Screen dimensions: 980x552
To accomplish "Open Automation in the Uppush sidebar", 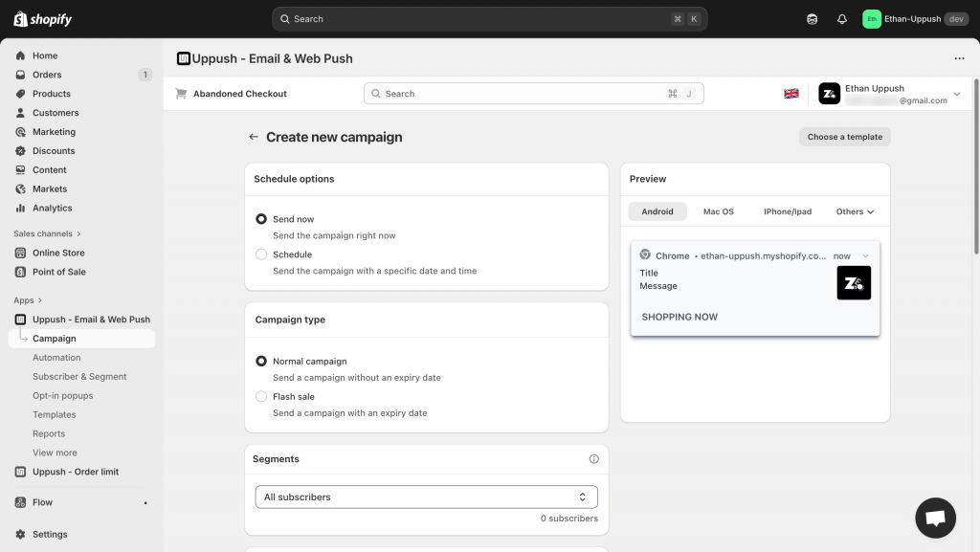I will click(56, 358).
